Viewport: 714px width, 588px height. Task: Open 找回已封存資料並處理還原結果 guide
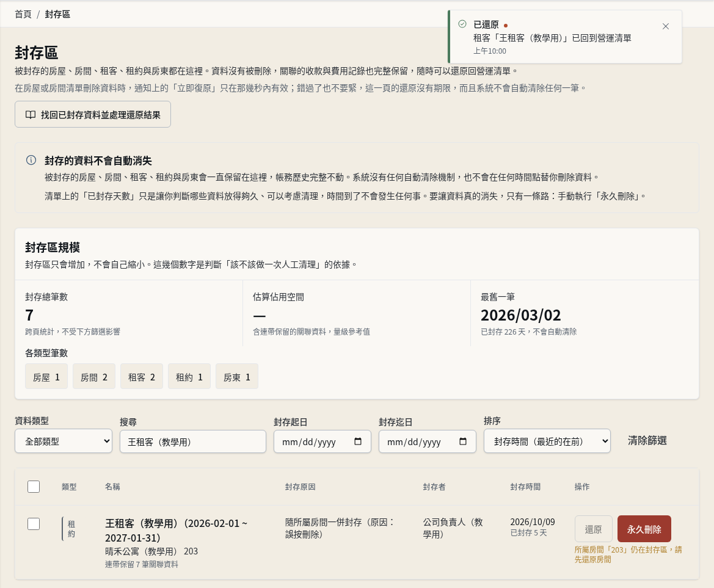[93, 114]
